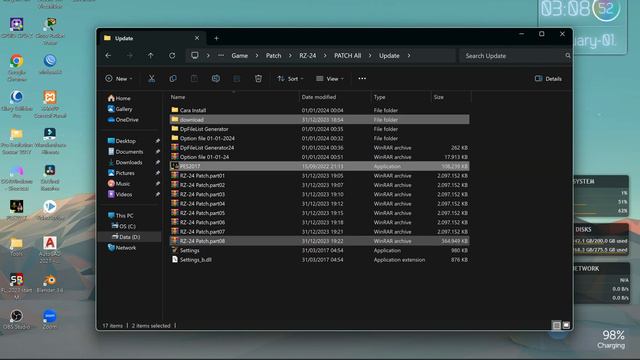Viewport: 640px width, 360px height.
Task: Click the Cut toolbar icon
Action: pyautogui.click(x=151, y=79)
